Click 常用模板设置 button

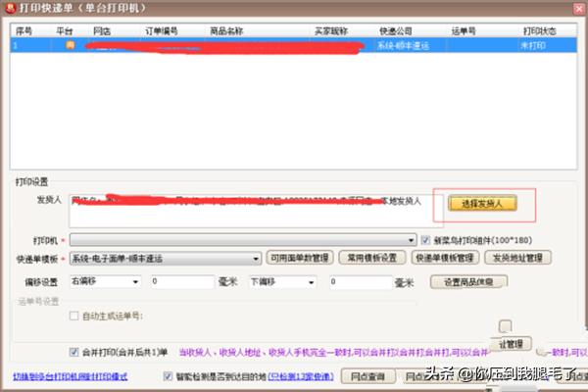pyautogui.click(x=372, y=258)
